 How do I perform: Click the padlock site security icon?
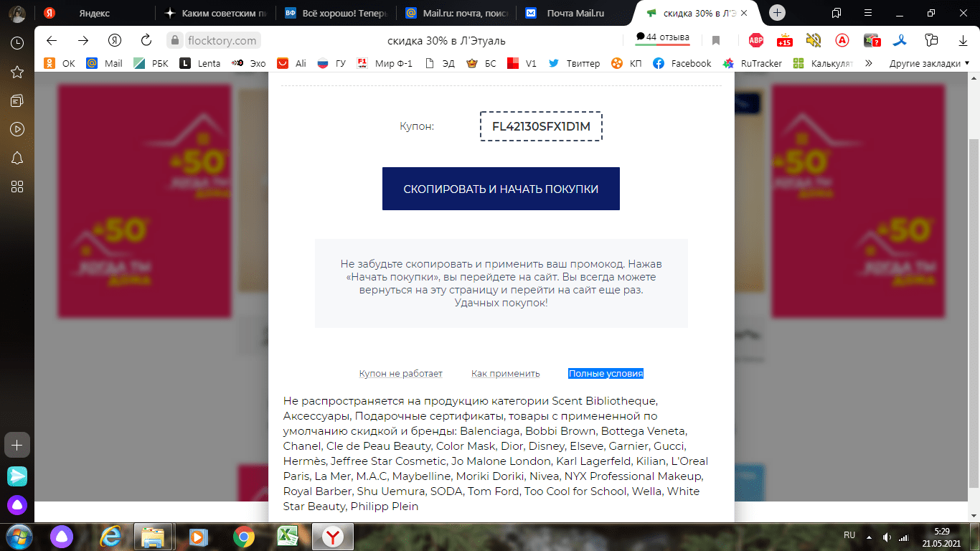174,40
